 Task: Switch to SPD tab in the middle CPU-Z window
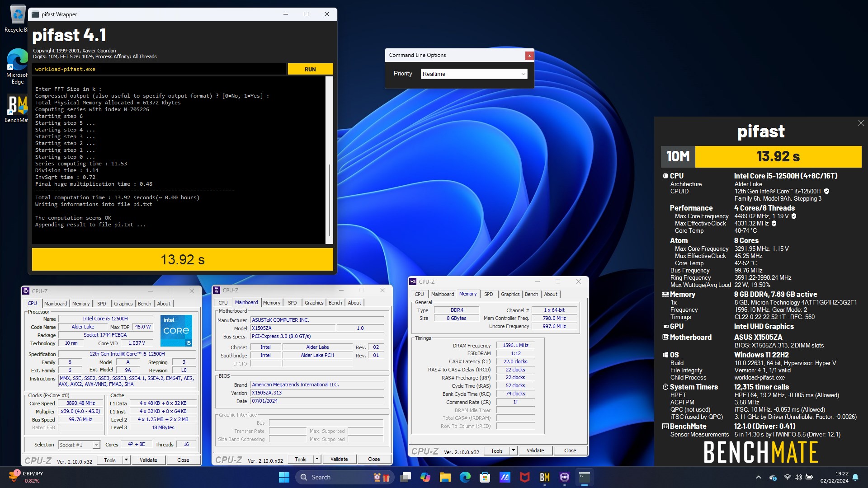[x=292, y=303]
